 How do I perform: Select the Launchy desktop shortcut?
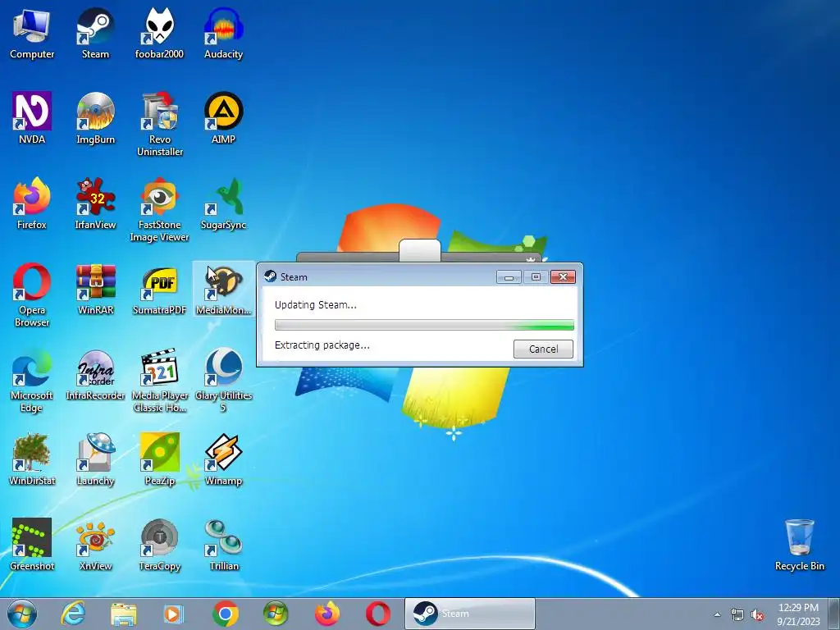click(x=95, y=459)
